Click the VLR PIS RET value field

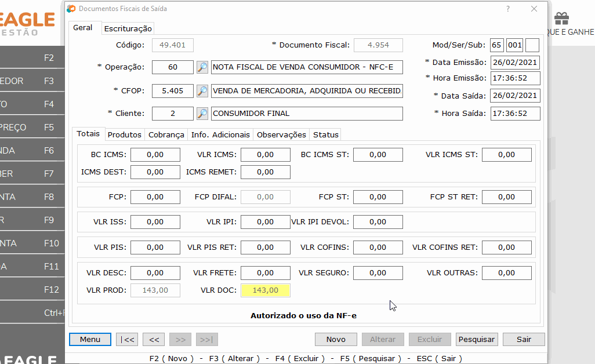[265, 247]
